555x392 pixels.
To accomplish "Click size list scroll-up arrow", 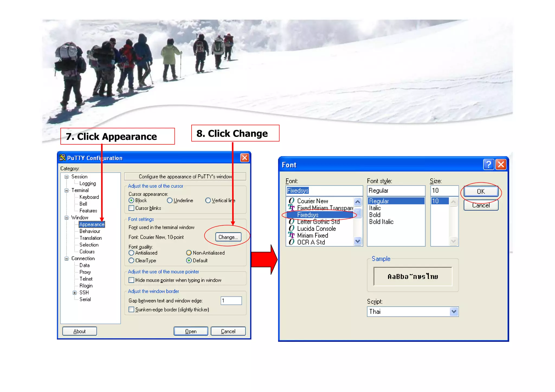I will (453, 202).
